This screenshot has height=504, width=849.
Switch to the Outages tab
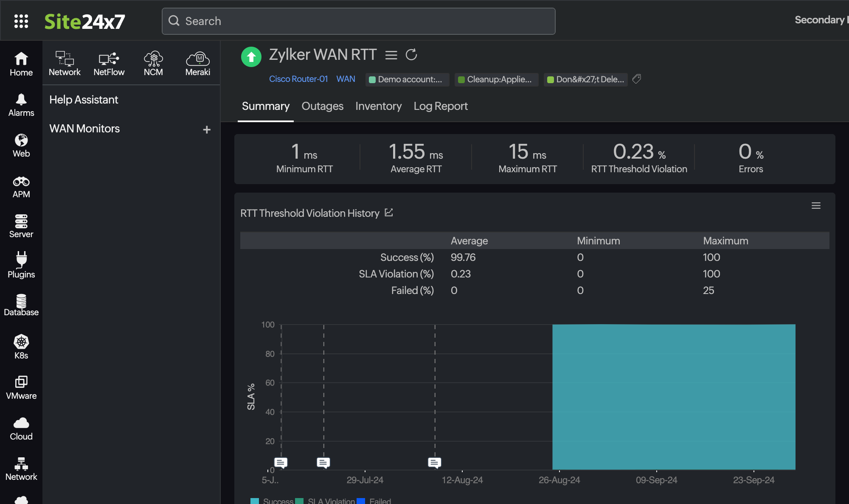click(x=323, y=106)
